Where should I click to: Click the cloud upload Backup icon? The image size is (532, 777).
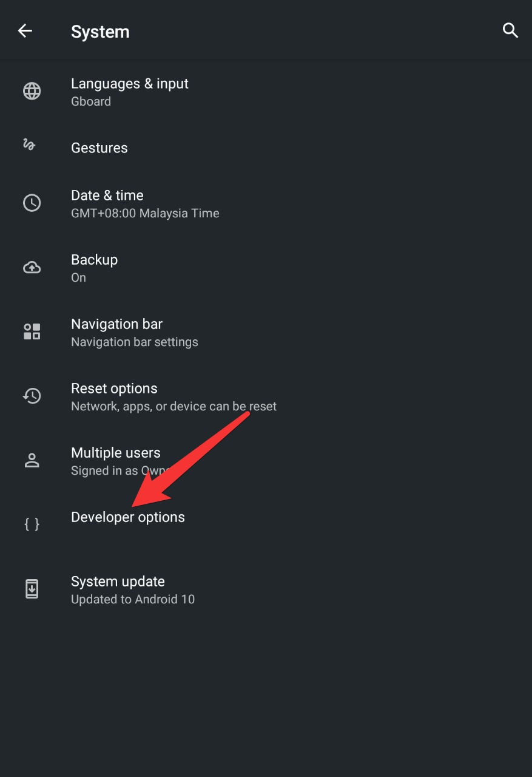click(32, 267)
